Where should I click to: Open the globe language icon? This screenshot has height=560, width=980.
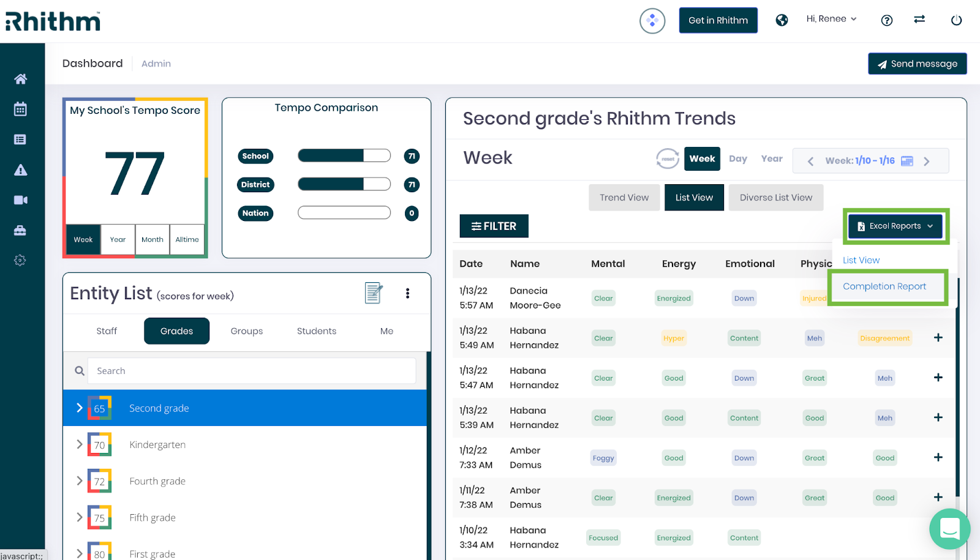point(782,20)
